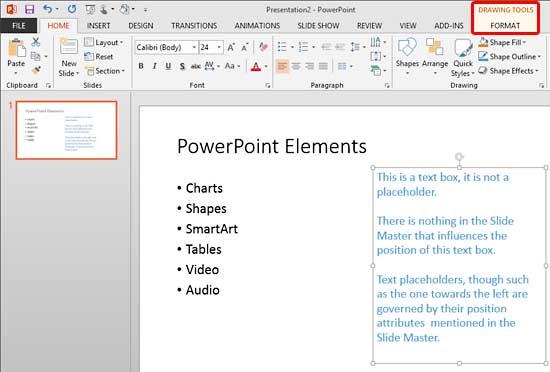Toggle strikethrough abc formatting
Screen dimensions: 550x372
(196, 66)
